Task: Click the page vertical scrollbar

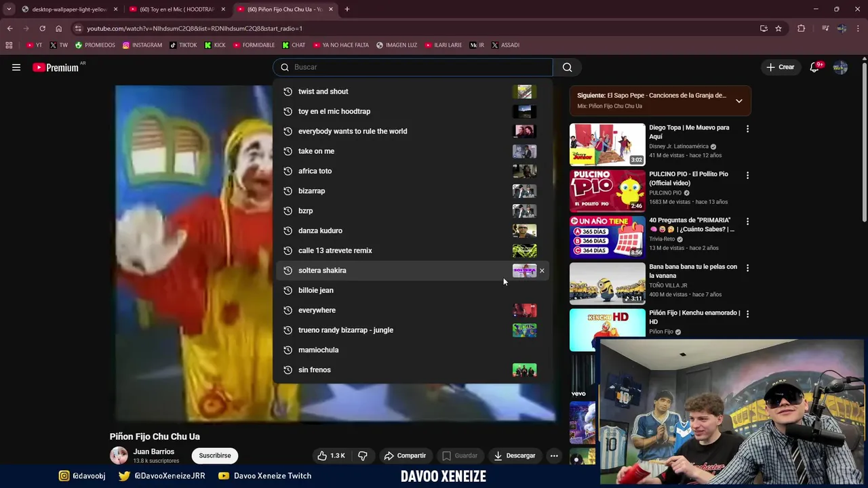Action: 864,142
